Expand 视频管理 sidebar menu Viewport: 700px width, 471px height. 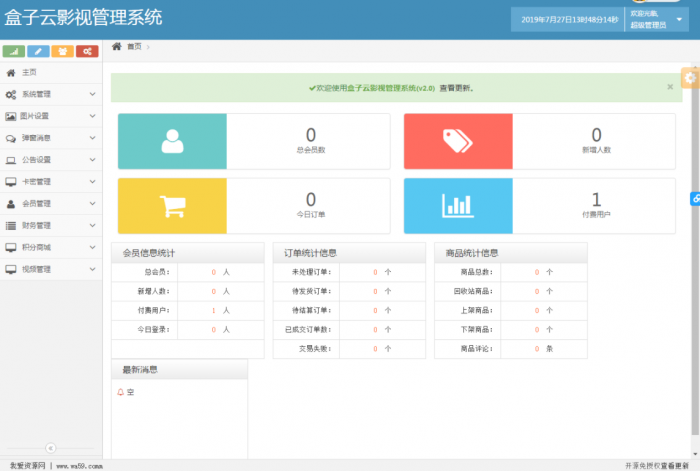point(50,269)
